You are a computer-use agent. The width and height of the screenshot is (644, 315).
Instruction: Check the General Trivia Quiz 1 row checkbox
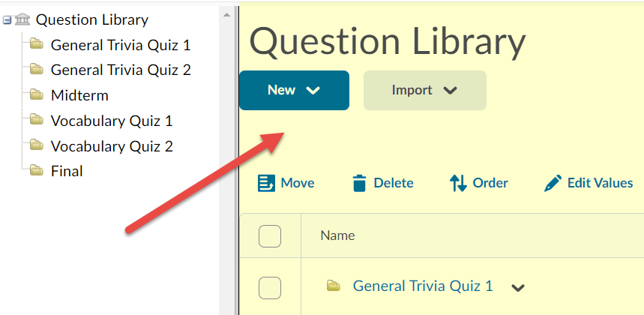pos(270,286)
